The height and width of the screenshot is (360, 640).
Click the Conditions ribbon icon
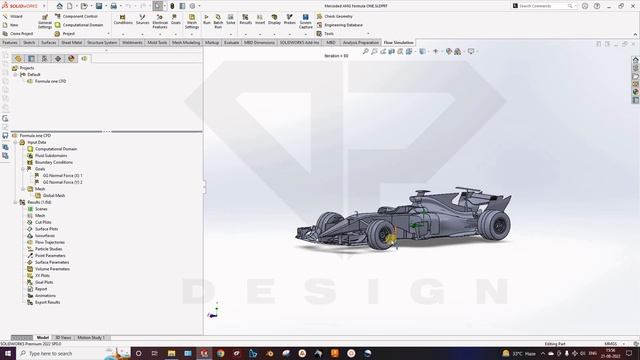pyautogui.click(x=122, y=19)
